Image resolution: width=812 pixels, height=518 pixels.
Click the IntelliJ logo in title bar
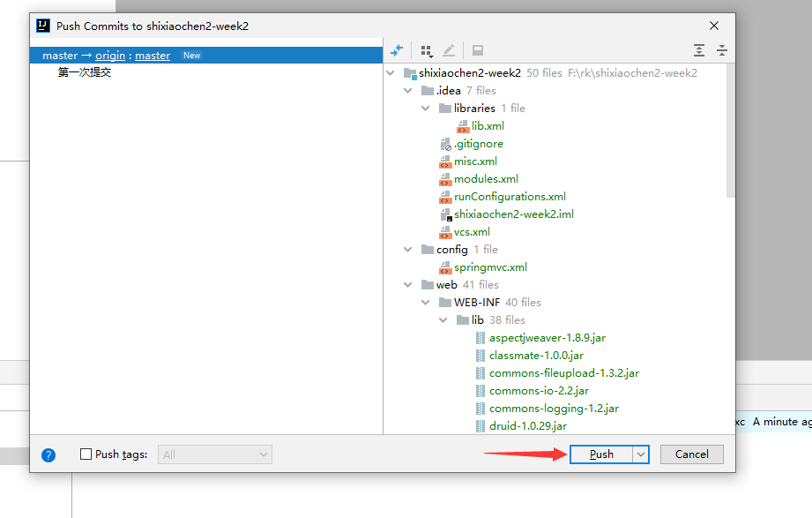pos(43,26)
